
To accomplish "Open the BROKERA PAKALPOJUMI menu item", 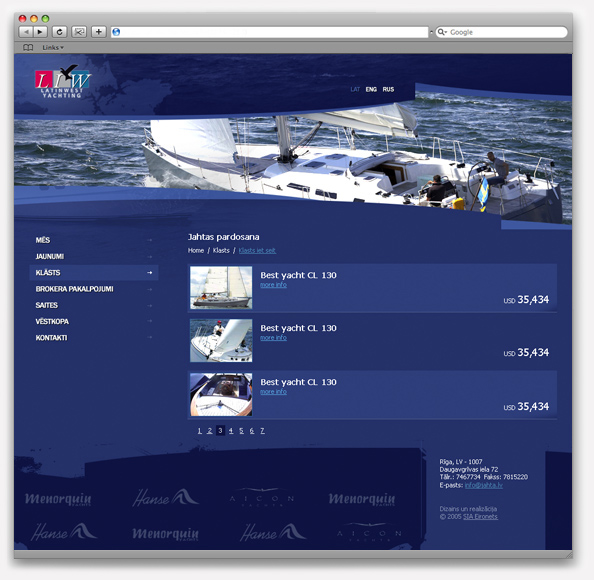I will click(75, 289).
